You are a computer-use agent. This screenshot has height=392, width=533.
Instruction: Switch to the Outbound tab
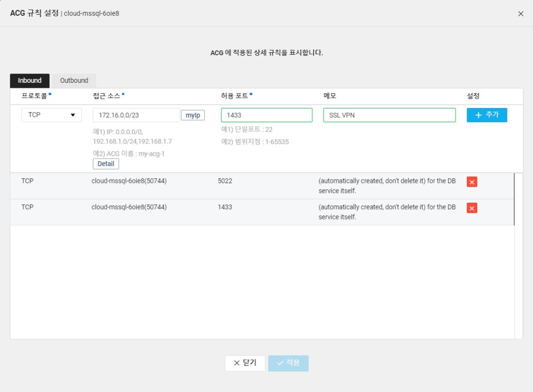point(74,80)
